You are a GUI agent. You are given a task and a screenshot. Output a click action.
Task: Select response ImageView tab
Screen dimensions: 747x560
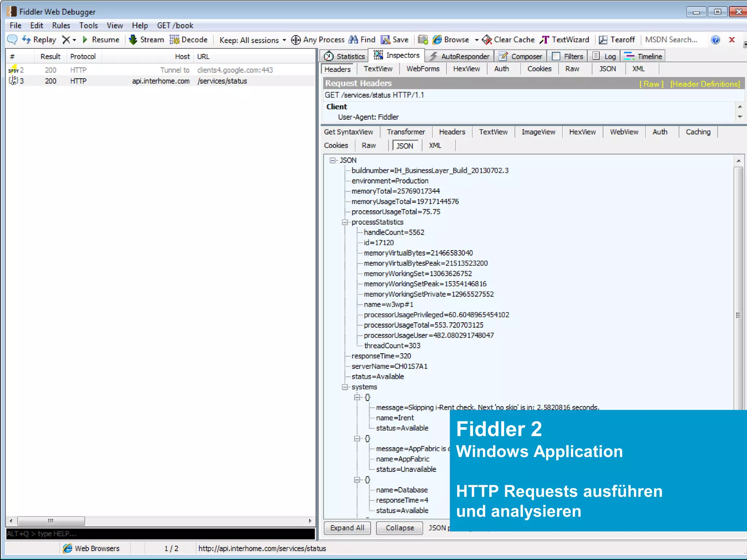[x=538, y=132]
